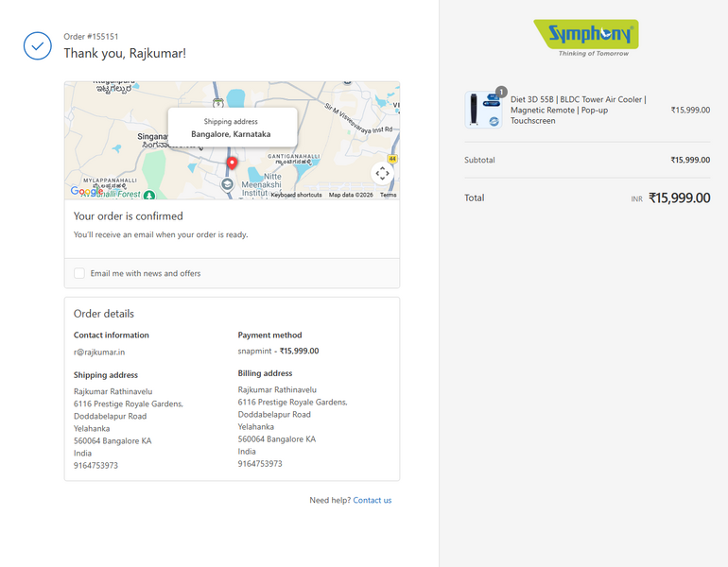Click the Contact information heading
The image size is (728, 567).
(112, 335)
